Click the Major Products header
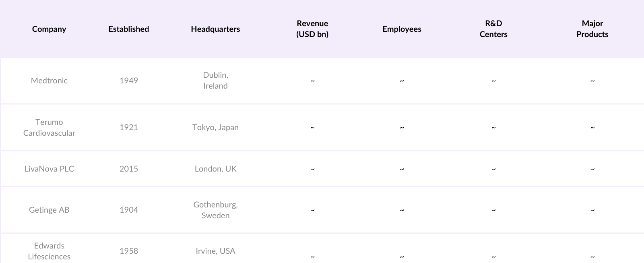Screen dimensions: 644x263 (592, 29)
